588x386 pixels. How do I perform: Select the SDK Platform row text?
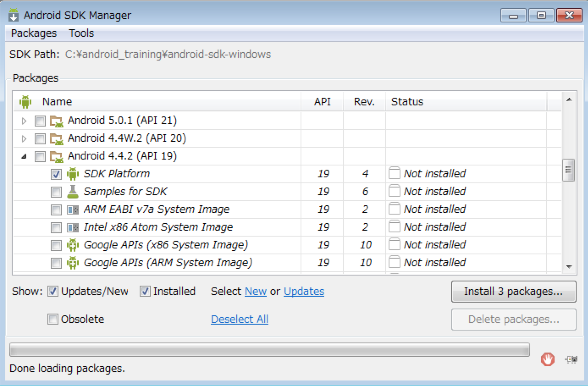point(117,174)
